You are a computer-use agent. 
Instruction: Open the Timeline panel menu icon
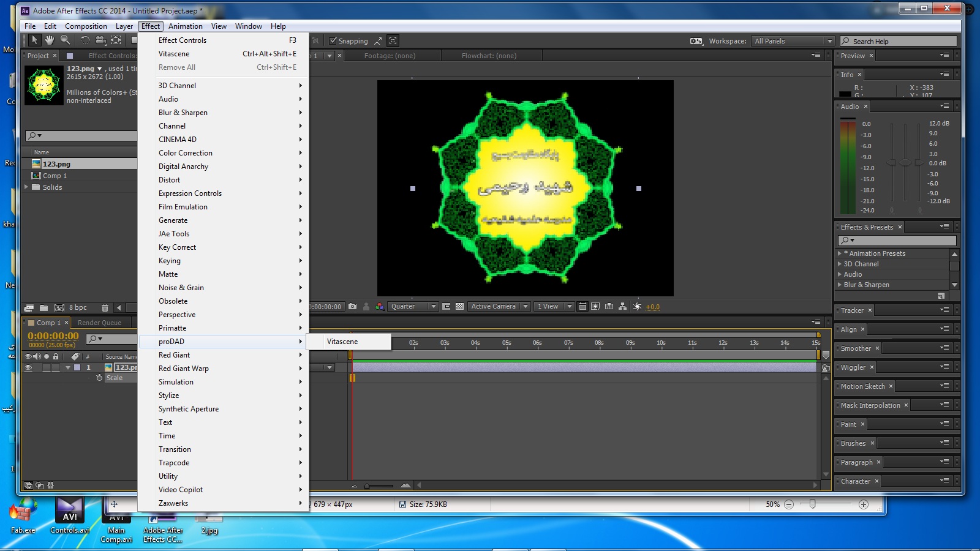click(815, 322)
